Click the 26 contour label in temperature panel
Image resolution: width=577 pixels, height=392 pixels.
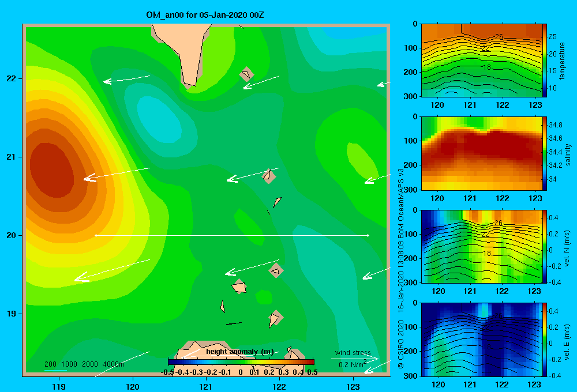click(499, 36)
